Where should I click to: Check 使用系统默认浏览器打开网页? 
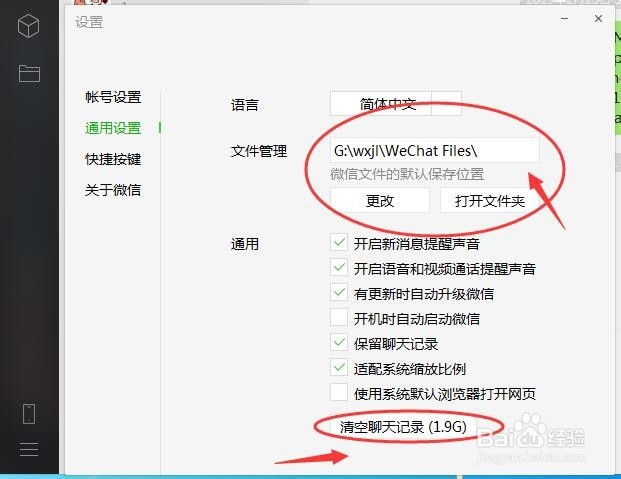(339, 393)
